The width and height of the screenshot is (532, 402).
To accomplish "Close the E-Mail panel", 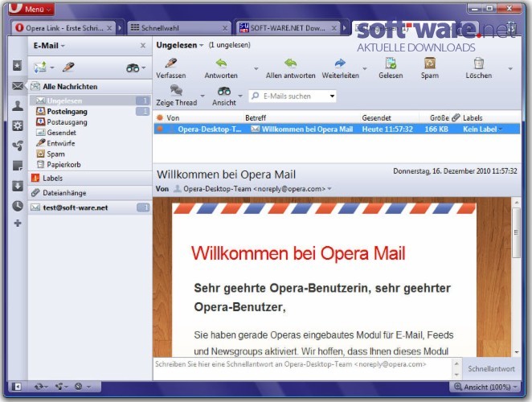I will [143, 45].
